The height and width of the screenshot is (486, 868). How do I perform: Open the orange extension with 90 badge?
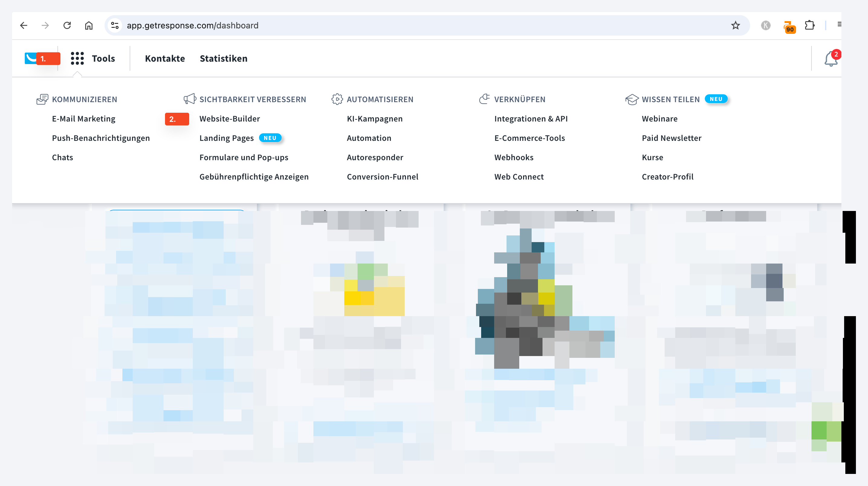tap(789, 27)
